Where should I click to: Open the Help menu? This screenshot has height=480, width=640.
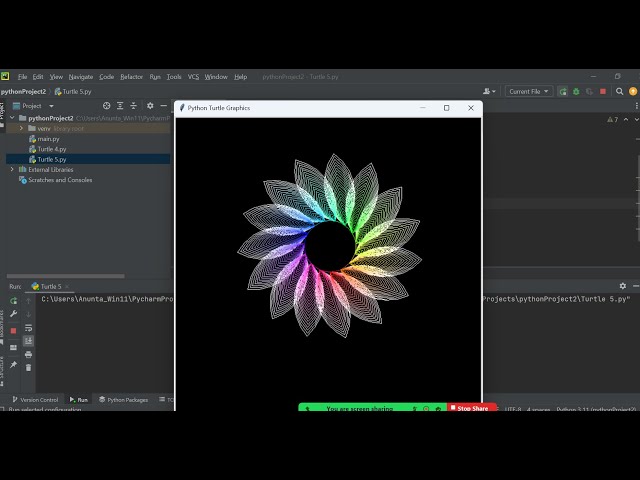click(x=240, y=77)
